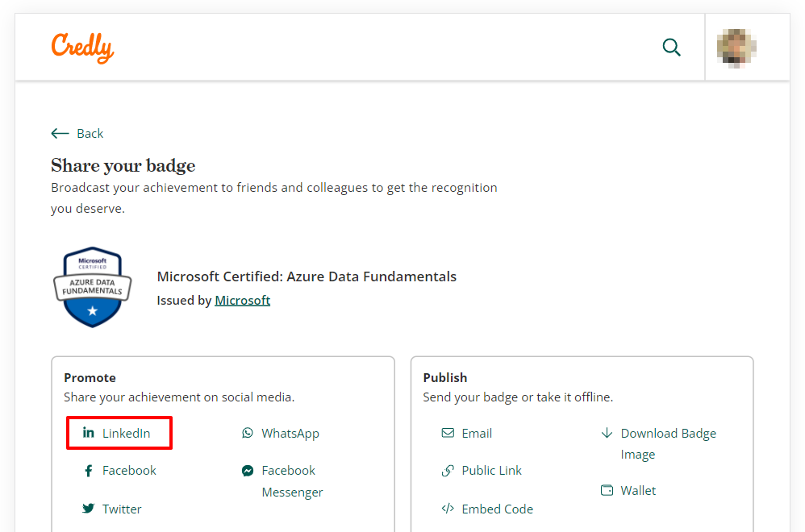805x532 pixels.
Task: Click the Credly logo
Action: [82, 48]
